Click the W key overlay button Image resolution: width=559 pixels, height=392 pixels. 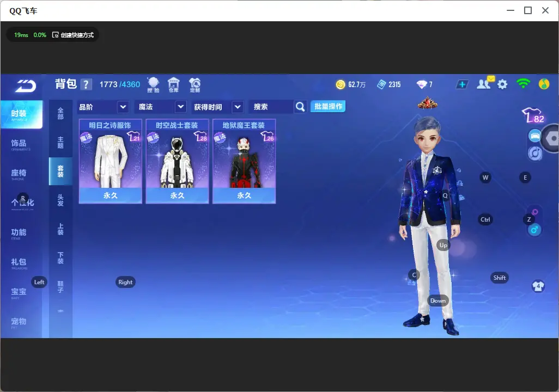coord(485,177)
